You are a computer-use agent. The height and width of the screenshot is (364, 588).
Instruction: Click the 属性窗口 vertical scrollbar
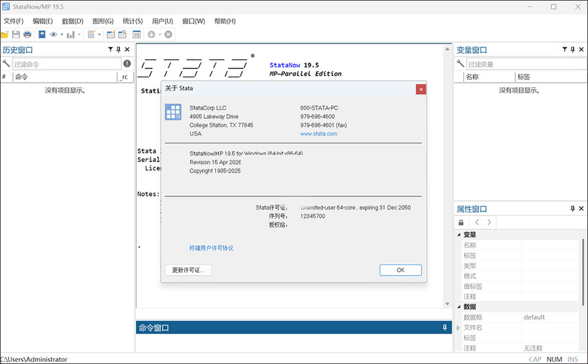click(583, 271)
